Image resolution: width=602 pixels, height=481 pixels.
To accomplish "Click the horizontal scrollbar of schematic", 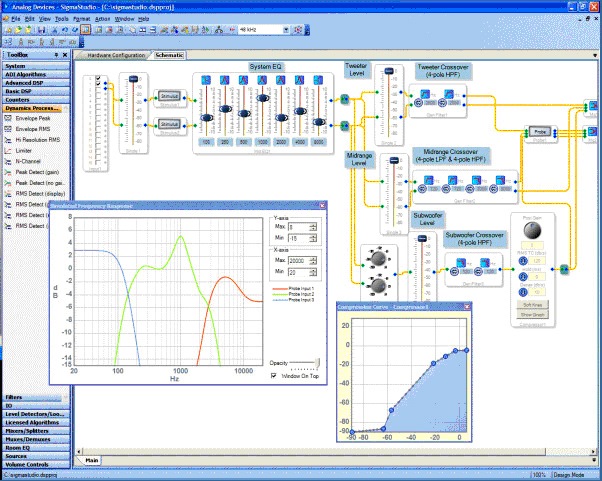I will [314, 451].
